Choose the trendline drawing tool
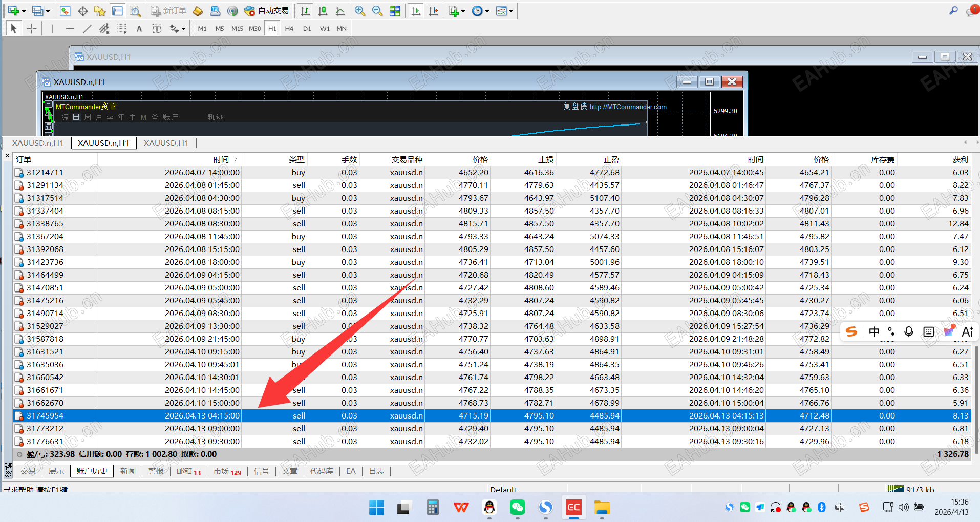The height and width of the screenshot is (522, 980). tap(87, 29)
